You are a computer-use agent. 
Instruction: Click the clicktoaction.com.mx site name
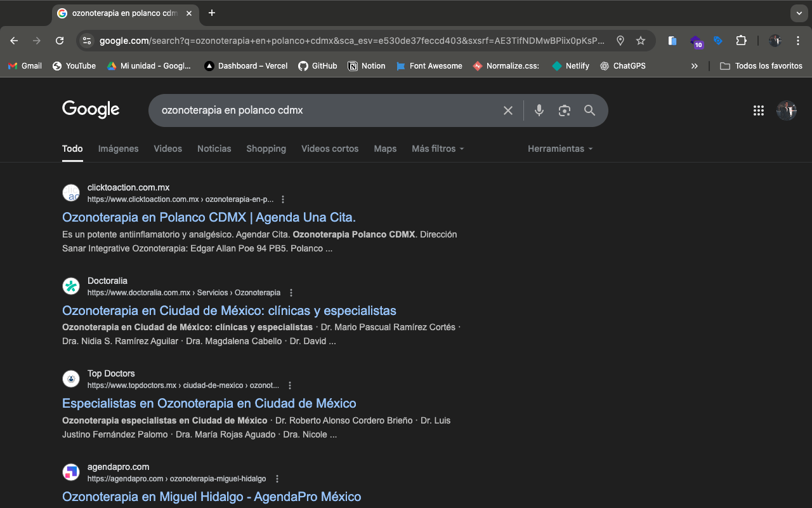pos(128,187)
